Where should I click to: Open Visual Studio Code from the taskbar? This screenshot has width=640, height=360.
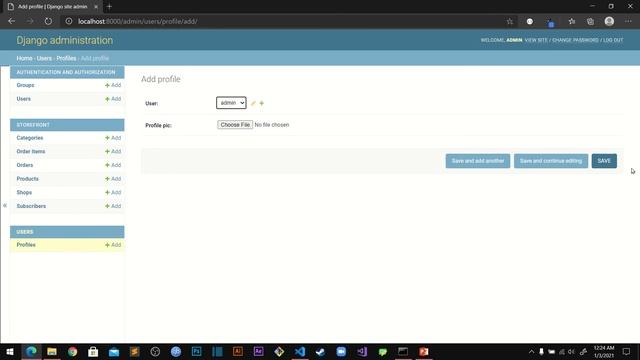[x=300, y=351]
